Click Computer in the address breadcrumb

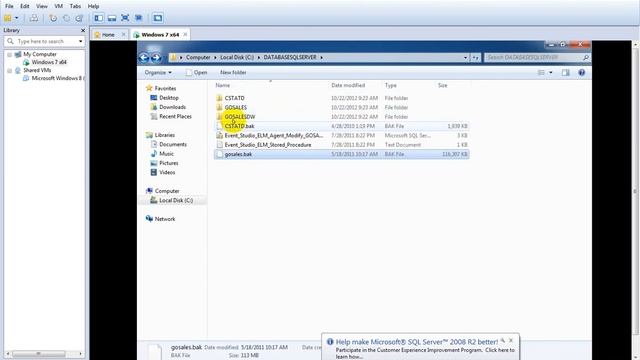[x=198, y=58]
